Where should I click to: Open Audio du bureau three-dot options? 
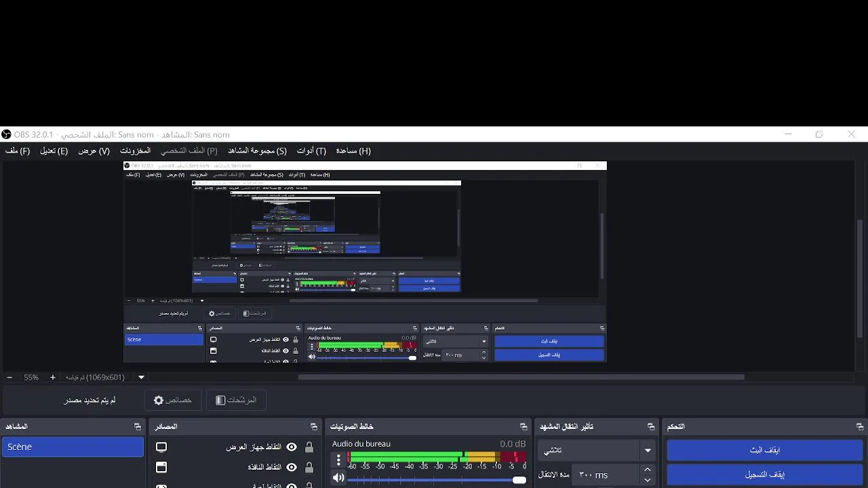click(338, 460)
